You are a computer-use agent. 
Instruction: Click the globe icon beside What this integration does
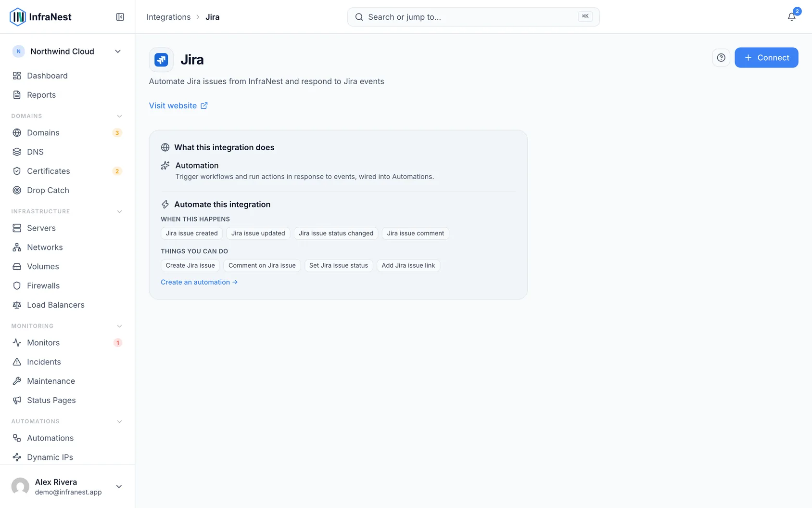[165, 147]
